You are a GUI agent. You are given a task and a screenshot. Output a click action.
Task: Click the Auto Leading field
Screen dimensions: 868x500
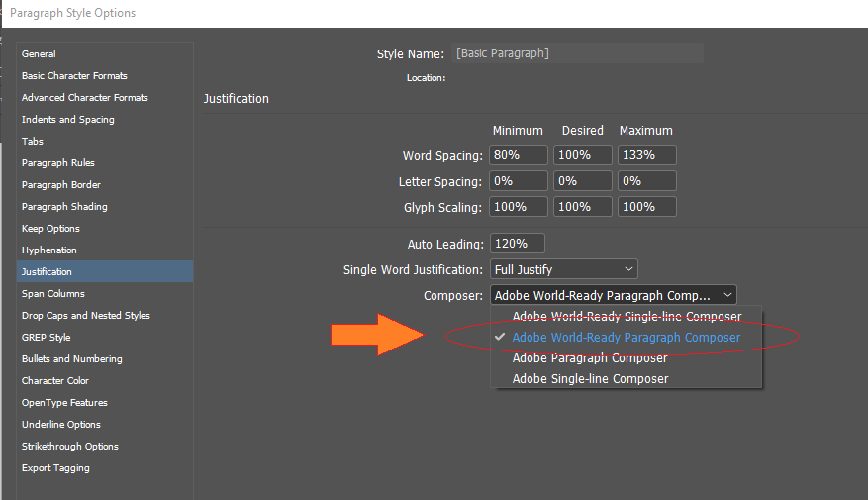click(x=517, y=244)
